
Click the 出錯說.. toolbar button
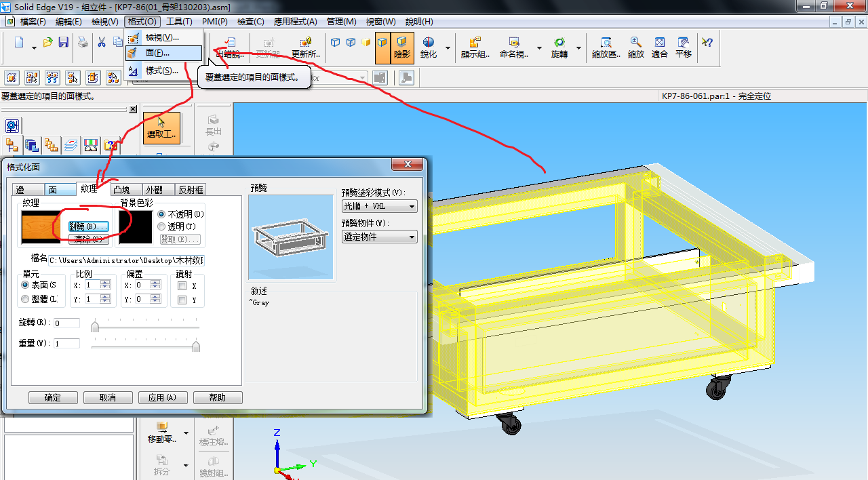(x=229, y=47)
